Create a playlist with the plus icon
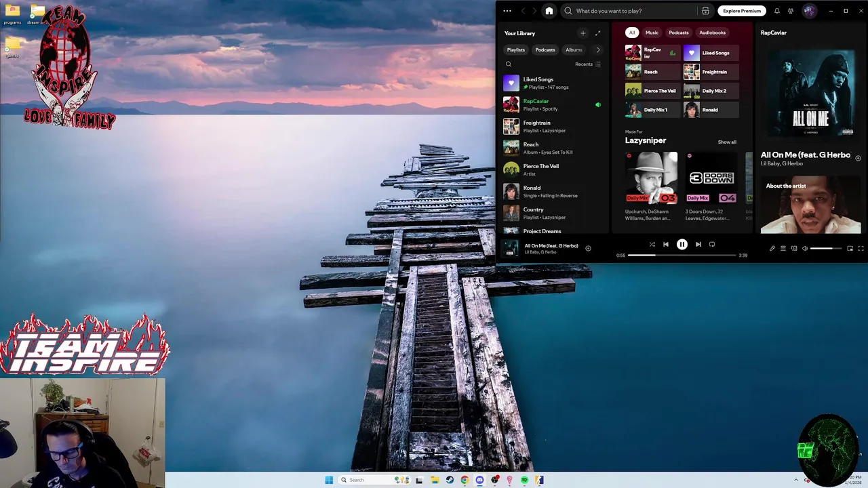 (583, 33)
